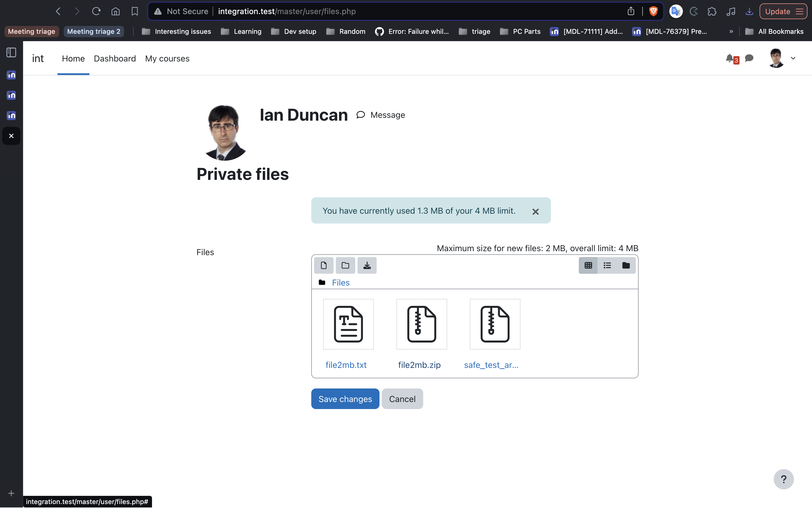Image resolution: width=812 pixels, height=508 pixels.
Task: Open Meeting triage bookmark group
Action: 32,31
